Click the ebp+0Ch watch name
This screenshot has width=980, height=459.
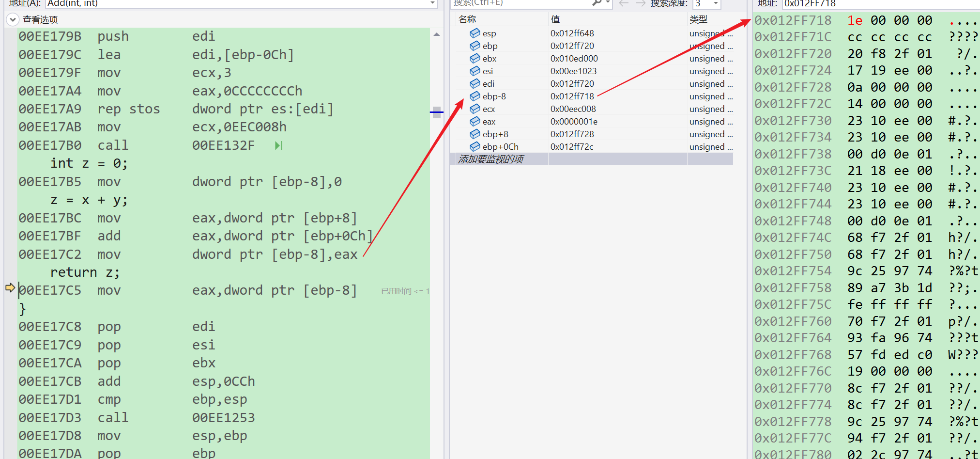(501, 147)
